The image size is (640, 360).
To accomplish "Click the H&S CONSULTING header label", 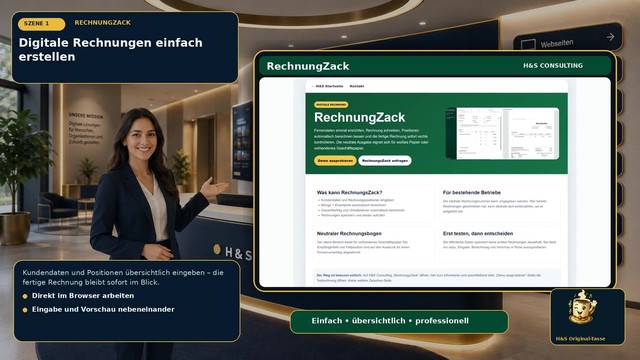I will pyautogui.click(x=553, y=66).
